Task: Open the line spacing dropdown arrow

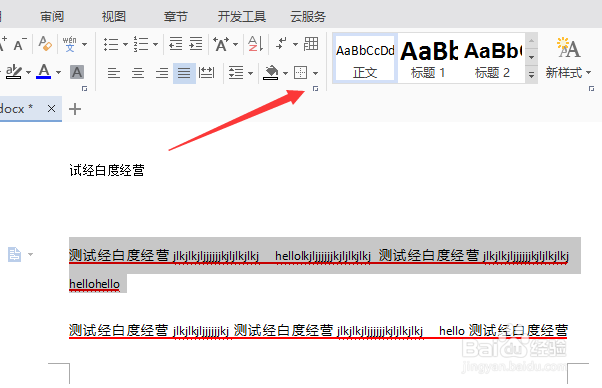Action: tap(250, 73)
